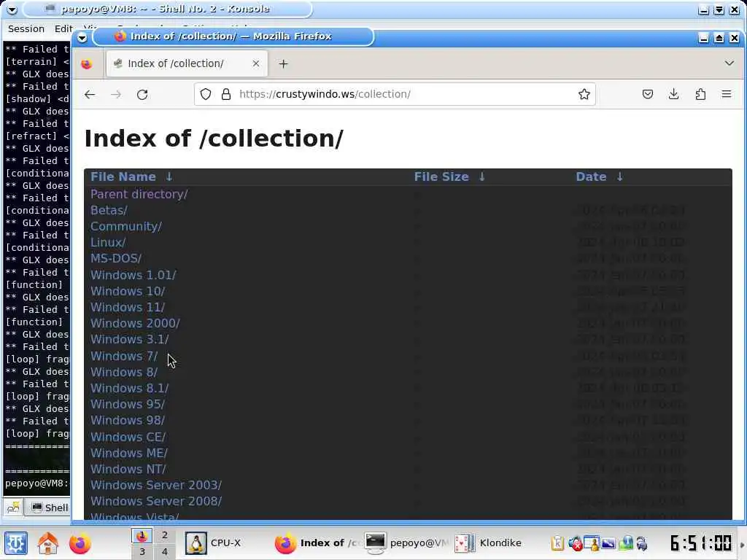Open the Community/ folder link

point(126,227)
